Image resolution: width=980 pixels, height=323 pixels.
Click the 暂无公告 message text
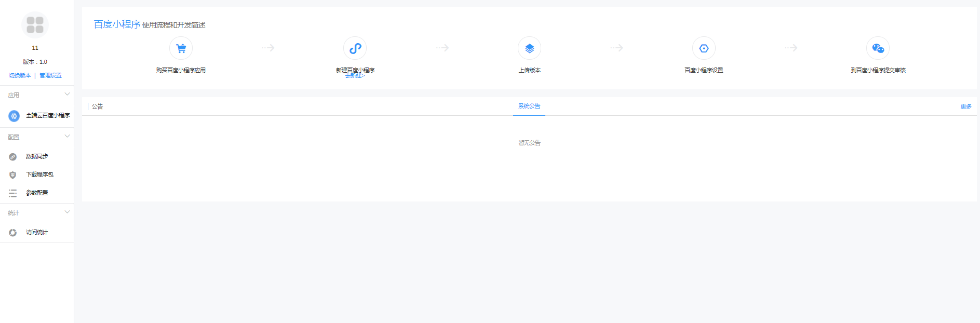click(529, 143)
